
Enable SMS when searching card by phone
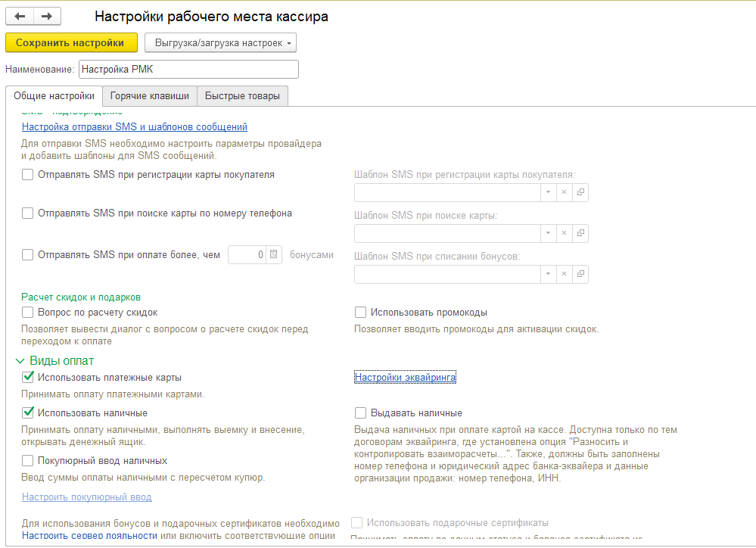(x=27, y=213)
